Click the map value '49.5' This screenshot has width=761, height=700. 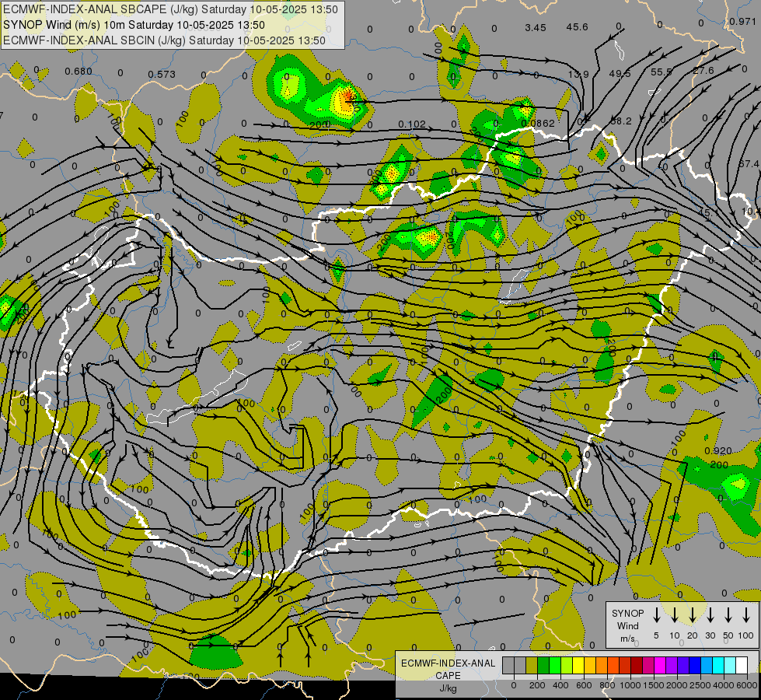[620, 73]
